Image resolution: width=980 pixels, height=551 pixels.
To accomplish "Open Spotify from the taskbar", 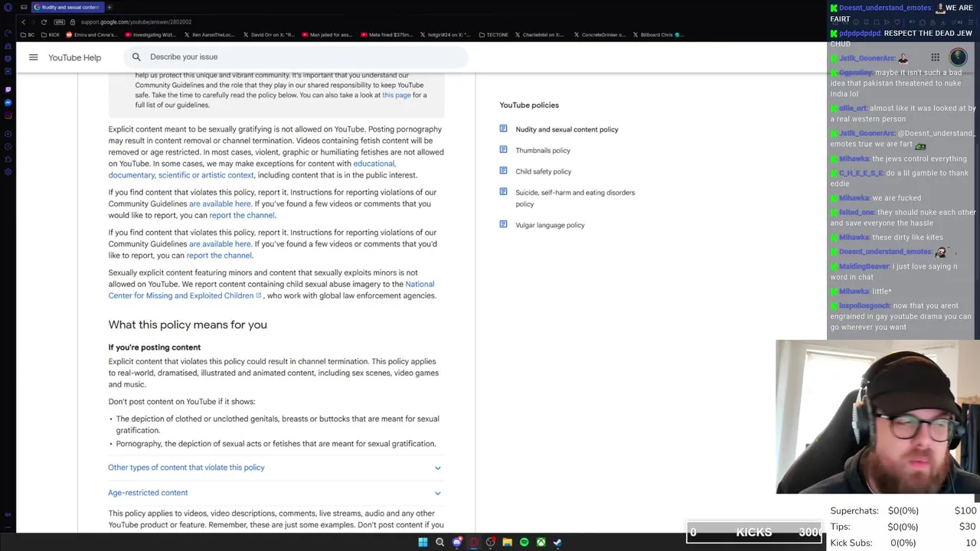I will (x=524, y=542).
